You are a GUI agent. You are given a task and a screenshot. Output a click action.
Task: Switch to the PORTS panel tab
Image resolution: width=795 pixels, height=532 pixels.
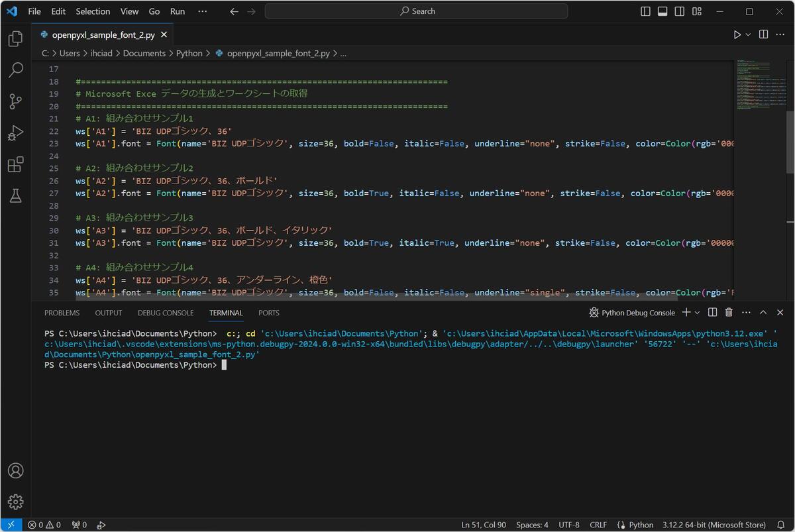[269, 313]
